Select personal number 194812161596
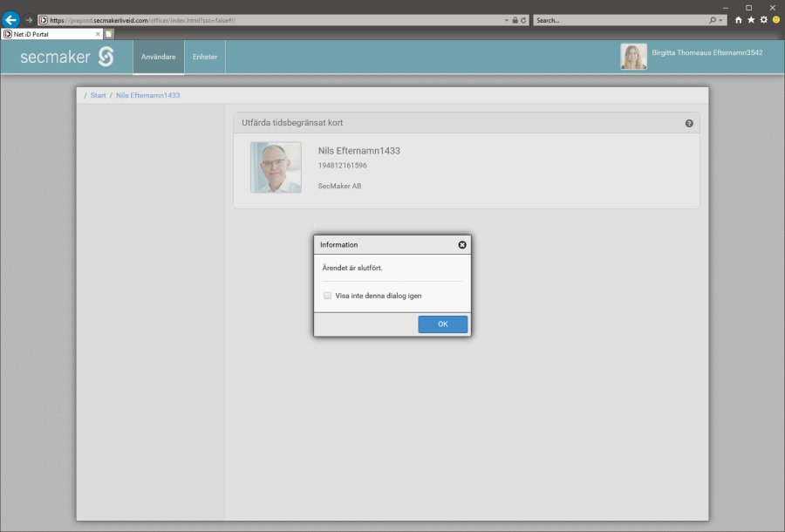This screenshot has width=785, height=532. tap(343, 165)
